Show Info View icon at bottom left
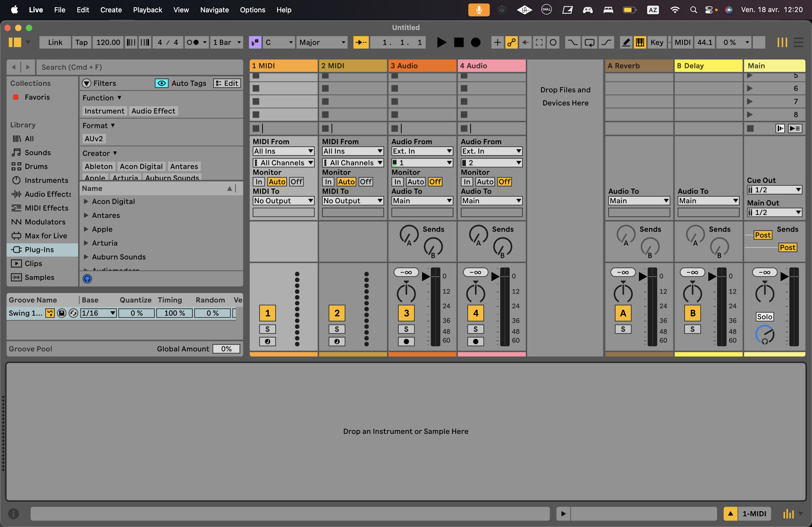The width and height of the screenshot is (812, 527). [x=14, y=513]
